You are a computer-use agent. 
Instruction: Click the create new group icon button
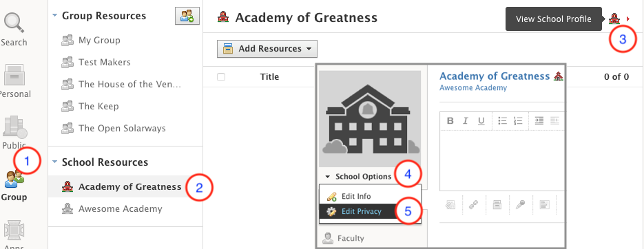pos(187,16)
